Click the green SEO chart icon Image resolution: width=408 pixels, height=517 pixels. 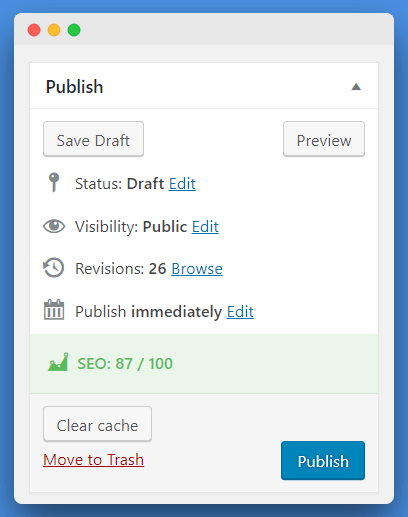(58, 362)
